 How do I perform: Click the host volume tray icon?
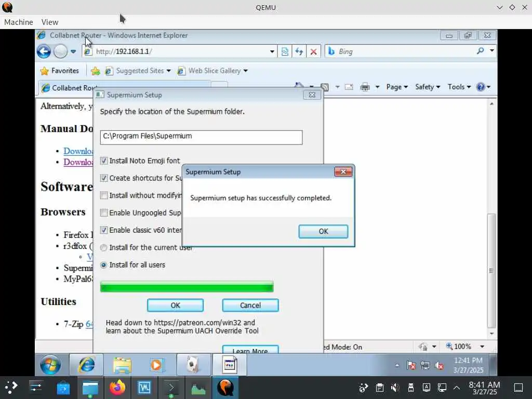coord(395,388)
